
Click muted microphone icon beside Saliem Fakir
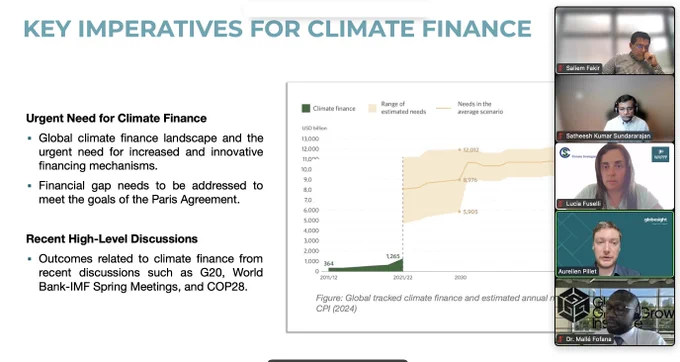561,68
